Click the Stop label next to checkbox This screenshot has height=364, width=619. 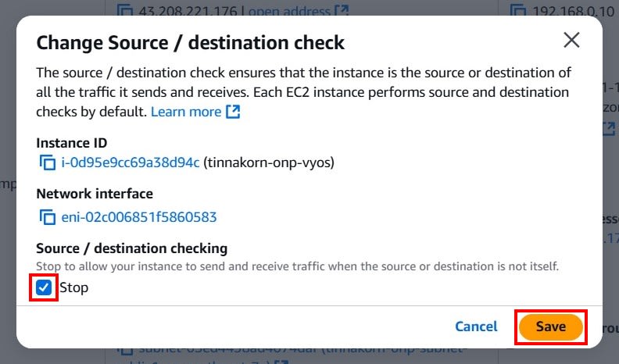point(73,287)
